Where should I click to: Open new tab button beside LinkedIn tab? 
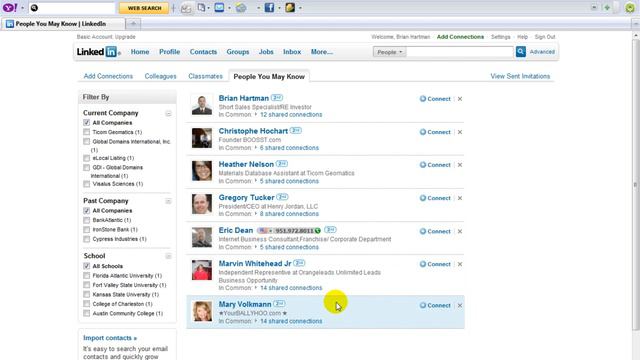coord(133,24)
